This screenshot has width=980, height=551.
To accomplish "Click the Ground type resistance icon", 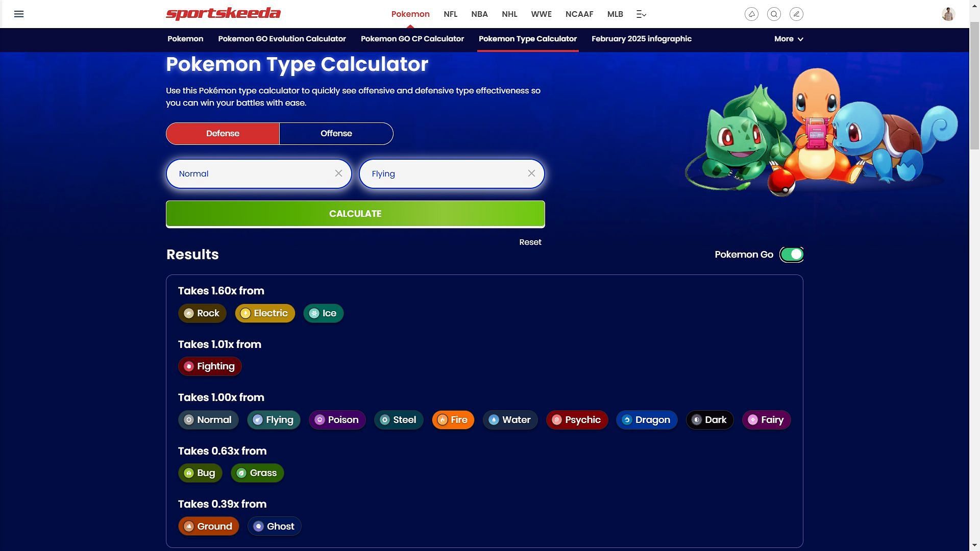I will click(188, 525).
